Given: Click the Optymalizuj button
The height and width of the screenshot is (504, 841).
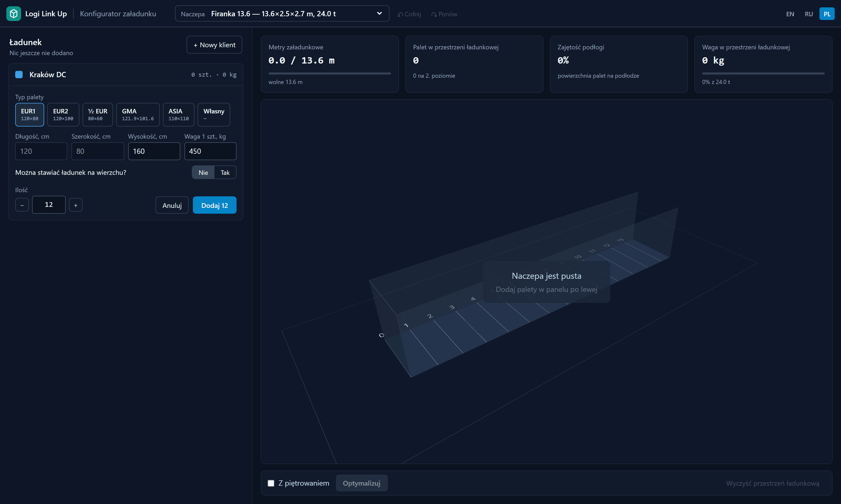Looking at the screenshot, I should click(362, 483).
